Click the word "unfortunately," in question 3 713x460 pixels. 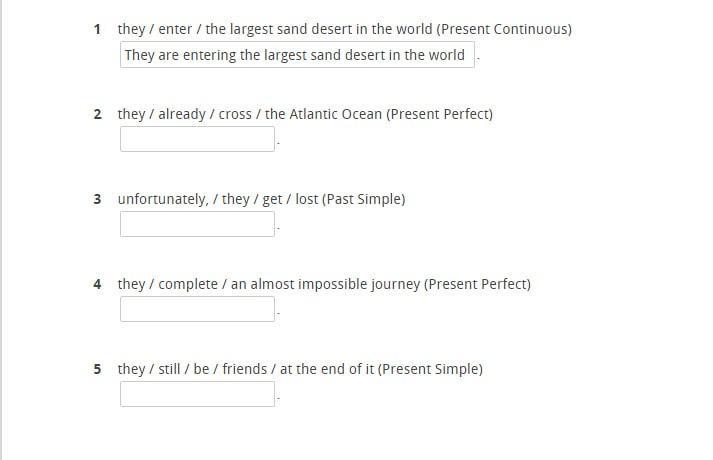pos(163,199)
